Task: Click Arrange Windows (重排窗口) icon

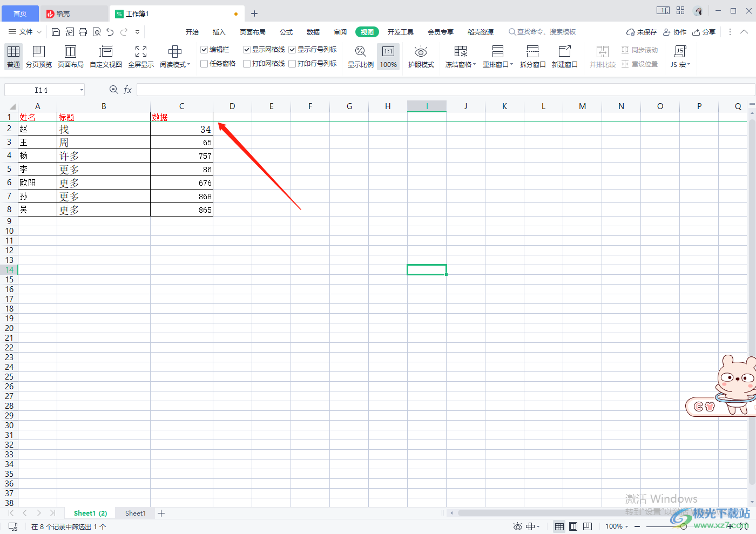Action: coord(498,52)
